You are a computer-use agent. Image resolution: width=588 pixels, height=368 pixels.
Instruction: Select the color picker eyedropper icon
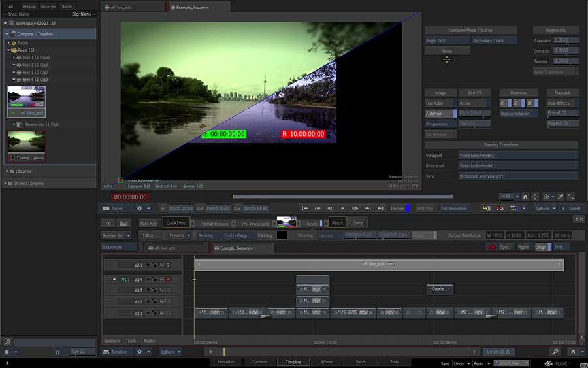click(559, 196)
